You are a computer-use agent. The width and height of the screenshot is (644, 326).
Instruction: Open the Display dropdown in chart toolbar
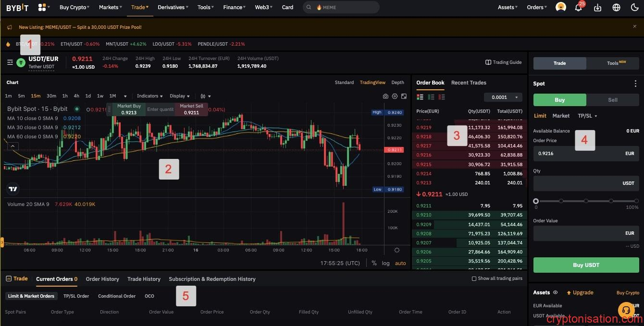coord(180,96)
